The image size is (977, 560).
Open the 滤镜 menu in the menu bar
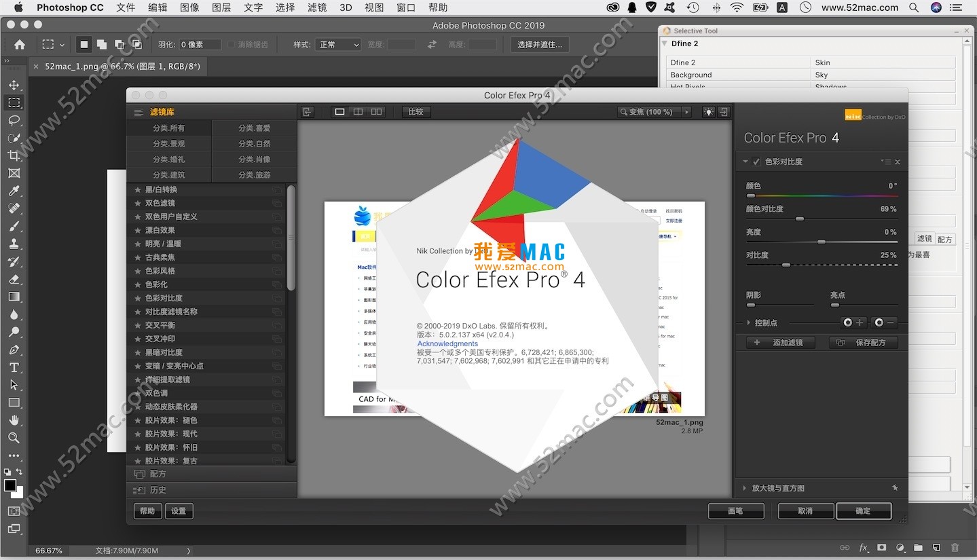tap(317, 7)
